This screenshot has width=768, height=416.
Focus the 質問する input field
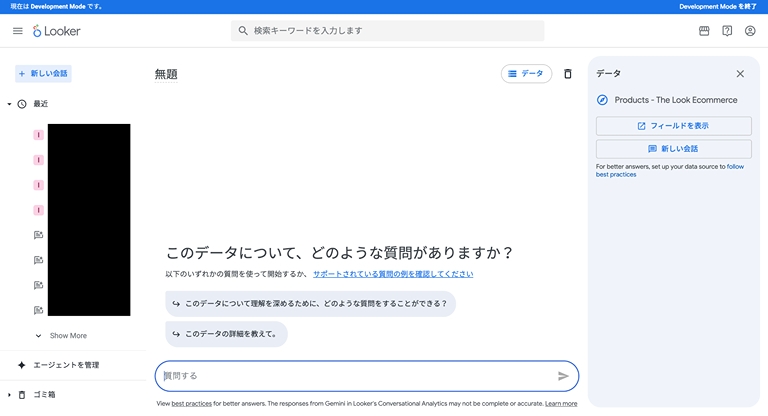[x=367, y=376]
